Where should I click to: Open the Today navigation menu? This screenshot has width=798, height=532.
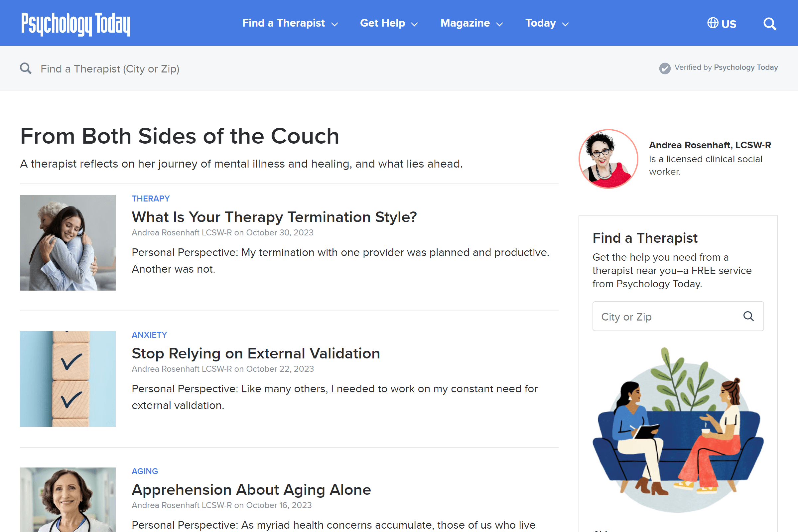547,23
